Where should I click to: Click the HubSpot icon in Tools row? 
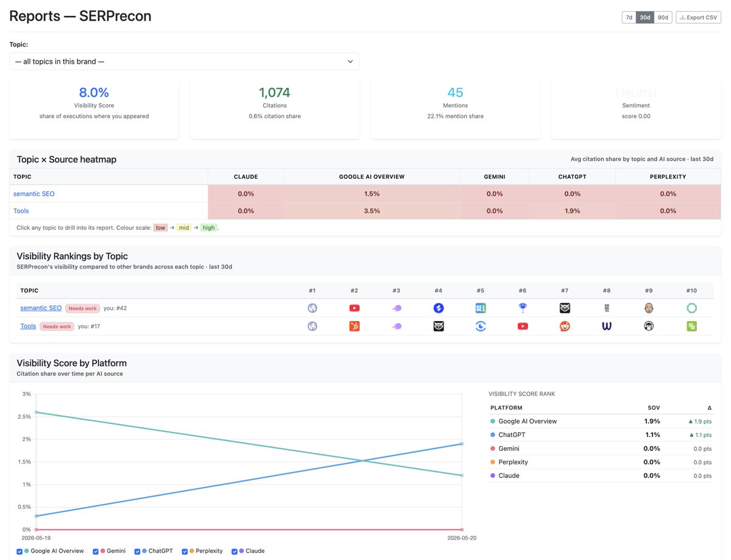[355, 327]
